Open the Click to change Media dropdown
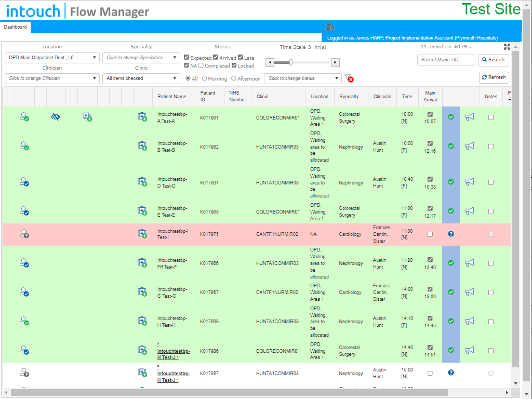Image resolution: width=532 pixels, height=399 pixels. (x=303, y=78)
